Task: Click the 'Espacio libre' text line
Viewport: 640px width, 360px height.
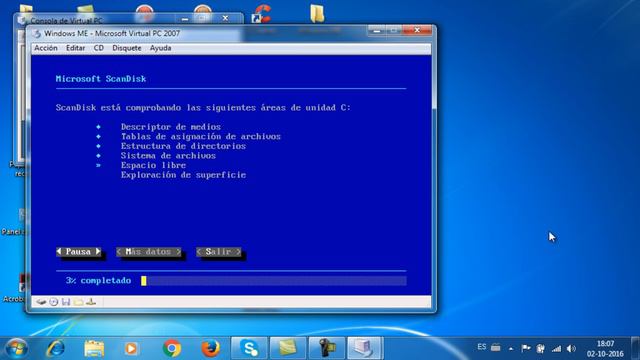Action: pos(153,165)
